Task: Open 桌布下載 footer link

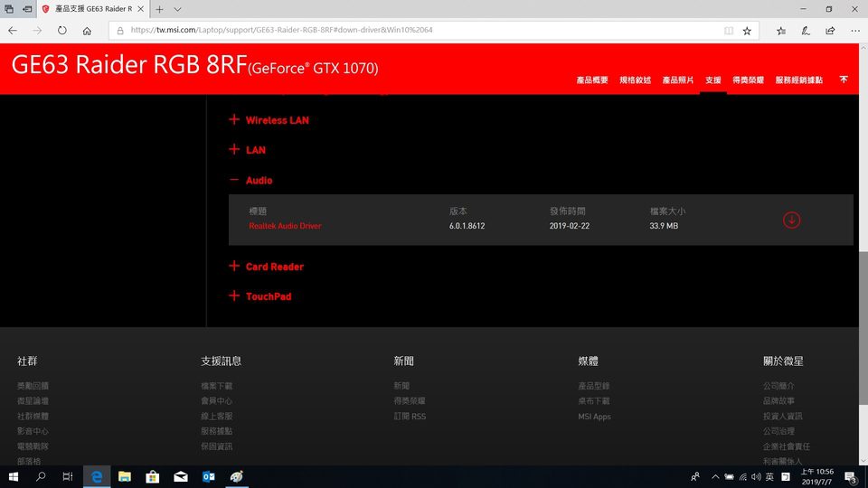Action: tap(593, 400)
